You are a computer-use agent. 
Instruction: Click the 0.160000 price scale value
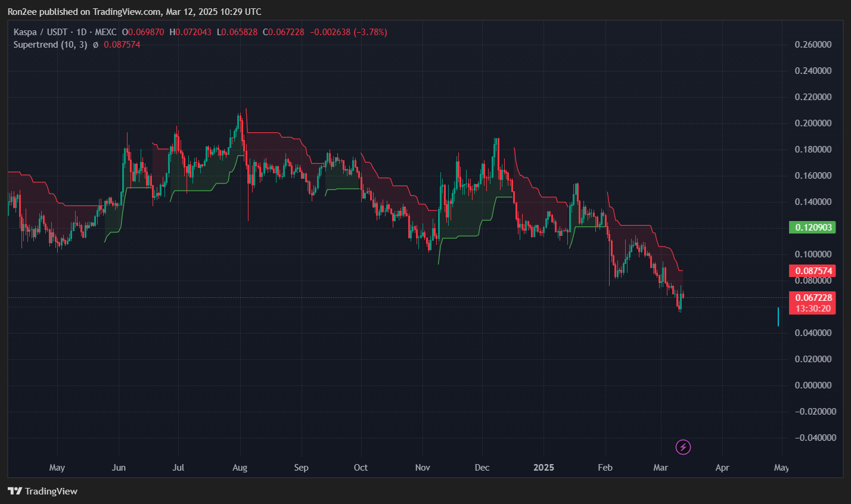[x=812, y=175]
